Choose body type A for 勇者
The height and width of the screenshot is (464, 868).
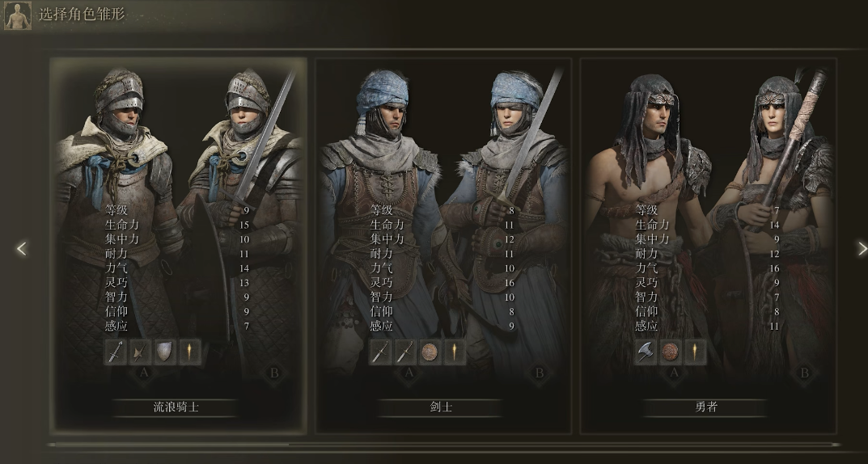pyautogui.click(x=674, y=373)
